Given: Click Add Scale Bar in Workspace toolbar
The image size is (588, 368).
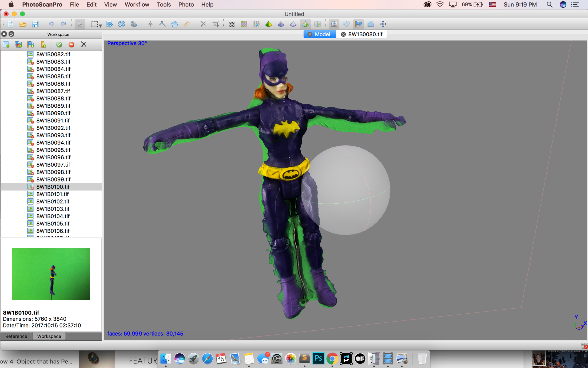Looking at the screenshot, I should [x=43, y=44].
